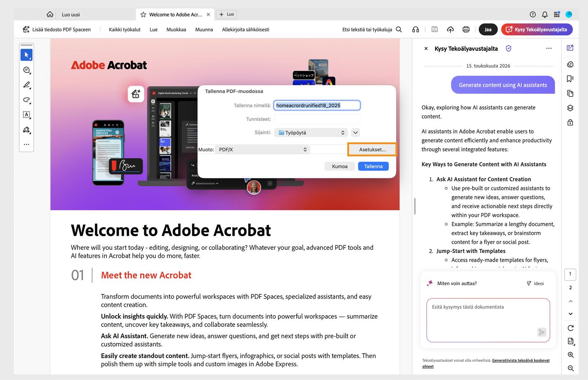Select page 1 indicator box

click(x=570, y=274)
